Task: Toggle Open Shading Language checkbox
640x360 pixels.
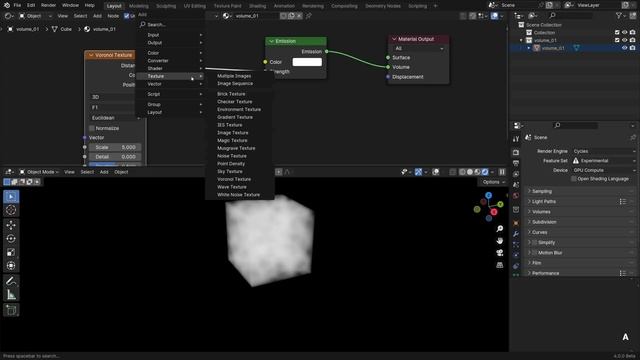Action: coord(574,179)
